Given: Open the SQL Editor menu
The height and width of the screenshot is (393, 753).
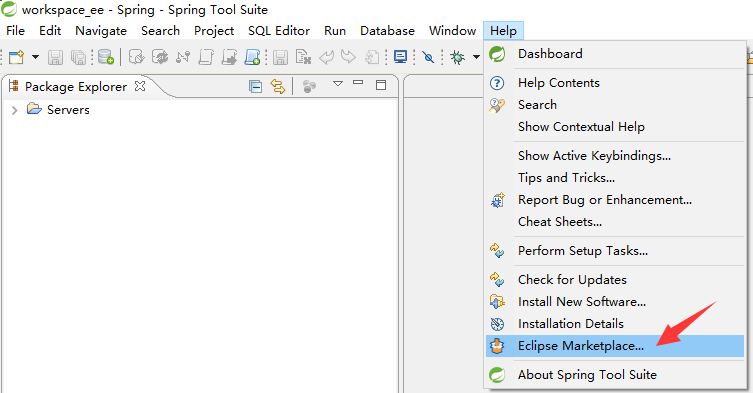Looking at the screenshot, I should [279, 31].
